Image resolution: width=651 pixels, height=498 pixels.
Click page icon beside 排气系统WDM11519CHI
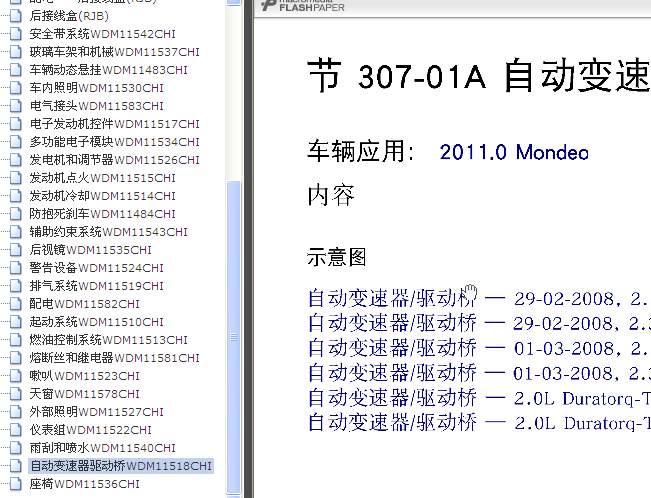click(16, 286)
